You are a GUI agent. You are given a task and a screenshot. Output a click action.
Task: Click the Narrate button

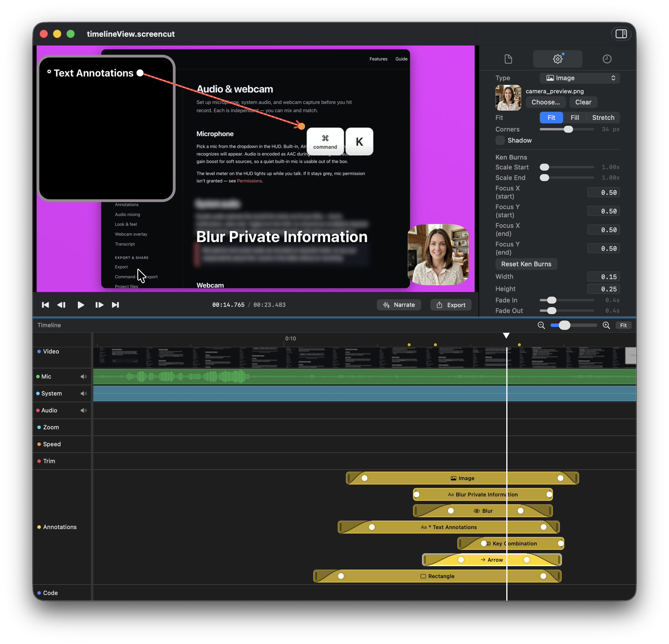(398, 305)
